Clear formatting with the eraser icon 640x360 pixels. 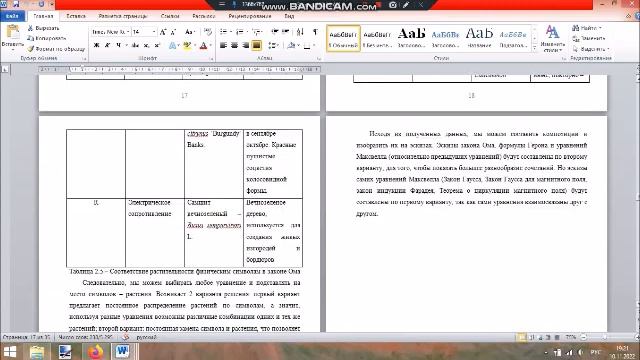click(208, 32)
